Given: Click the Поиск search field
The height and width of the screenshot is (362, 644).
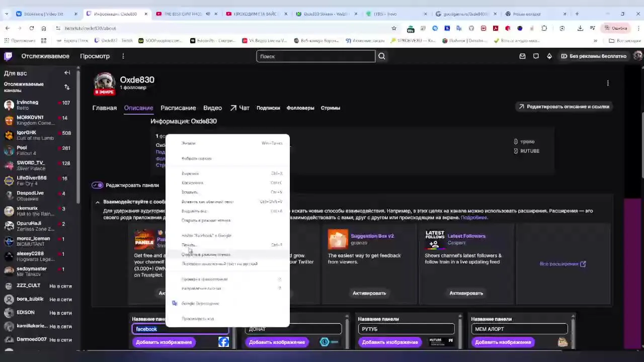Looking at the screenshot, I should (315, 56).
